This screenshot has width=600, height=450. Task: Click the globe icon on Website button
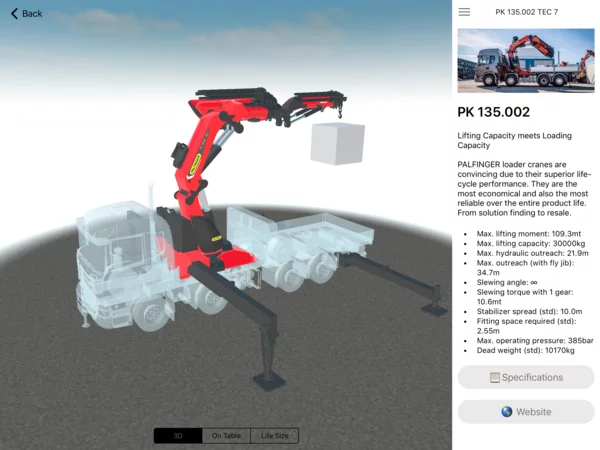click(507, 412)
